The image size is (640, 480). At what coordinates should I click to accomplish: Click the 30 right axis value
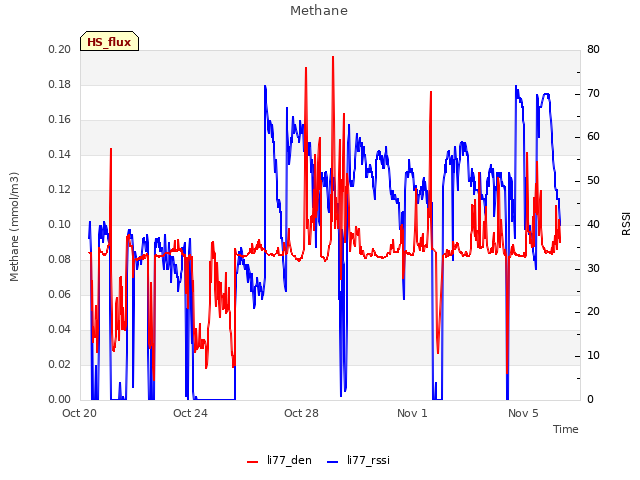593,269
